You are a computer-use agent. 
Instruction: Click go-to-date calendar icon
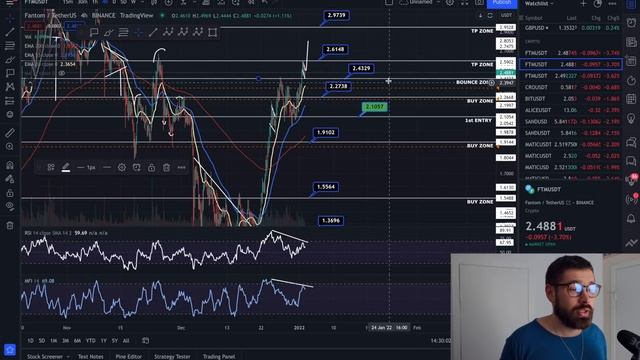click(x=145, y=340)
